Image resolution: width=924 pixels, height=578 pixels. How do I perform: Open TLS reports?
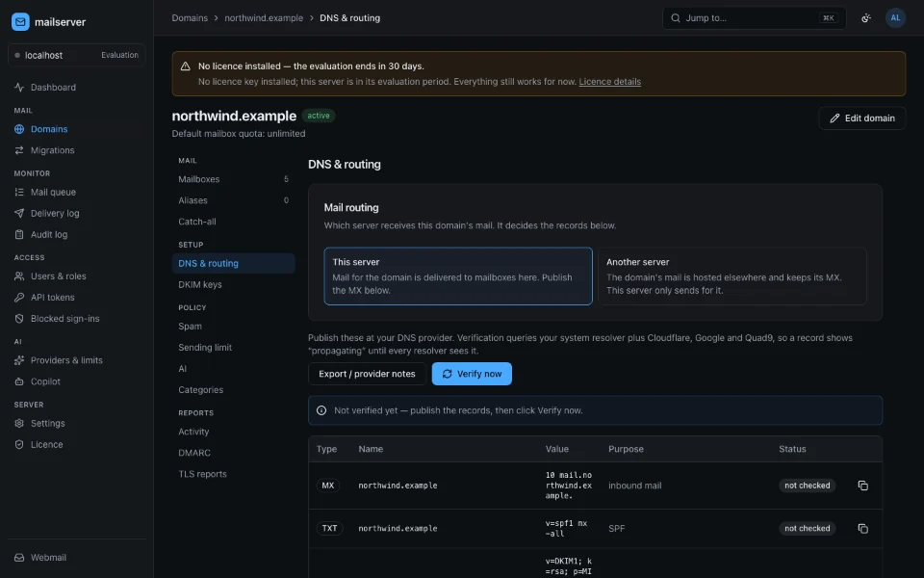233,475
